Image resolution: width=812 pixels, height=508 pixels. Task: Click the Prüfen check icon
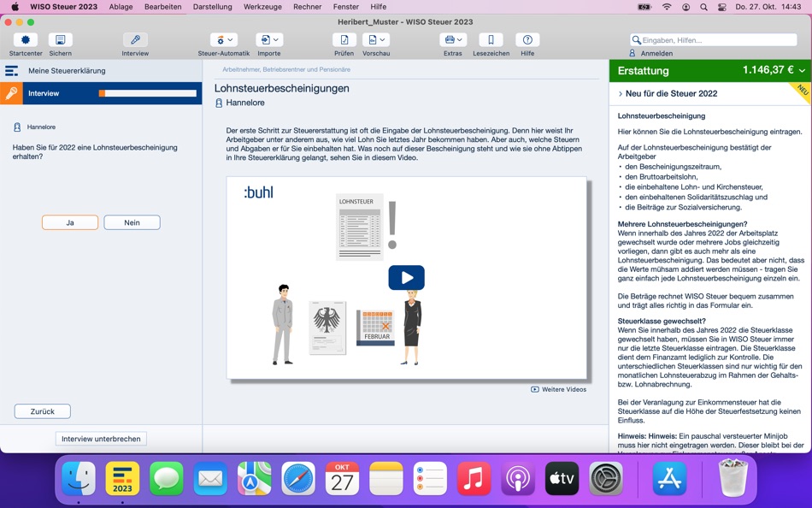344,40
